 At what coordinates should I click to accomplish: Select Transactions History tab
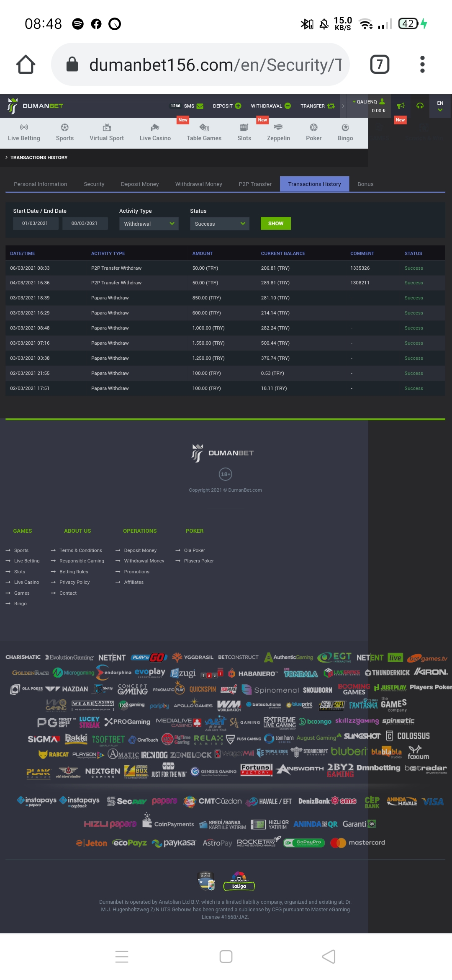pyautogui.click(x=315, y=184)
